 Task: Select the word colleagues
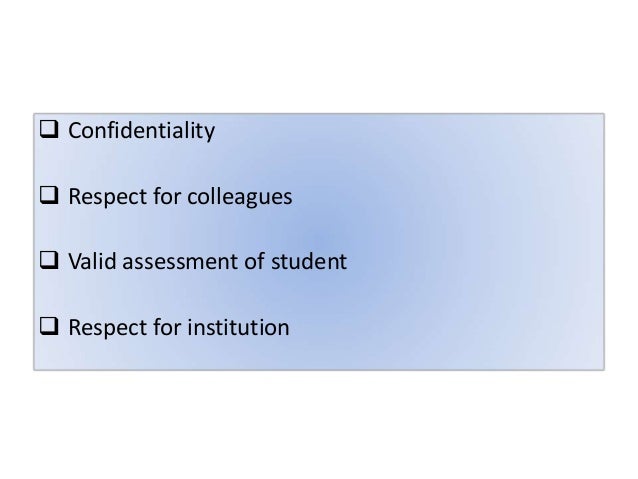(x=240, y=197)
